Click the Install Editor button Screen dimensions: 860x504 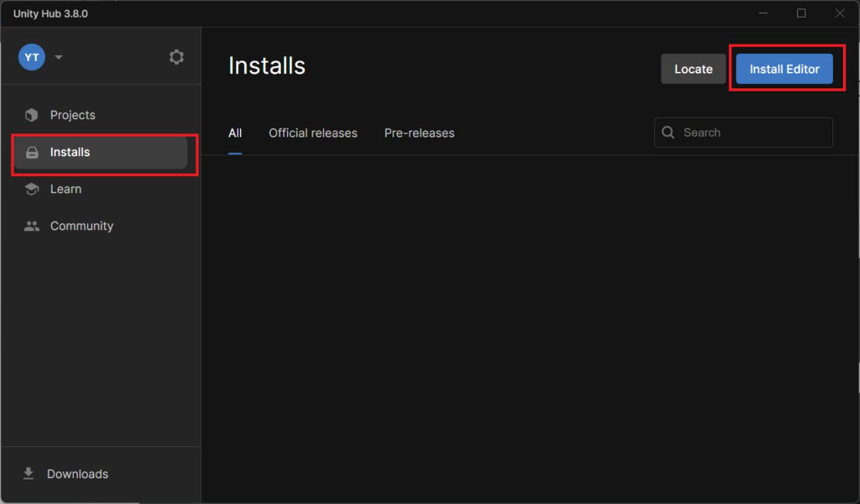[784, 69]
